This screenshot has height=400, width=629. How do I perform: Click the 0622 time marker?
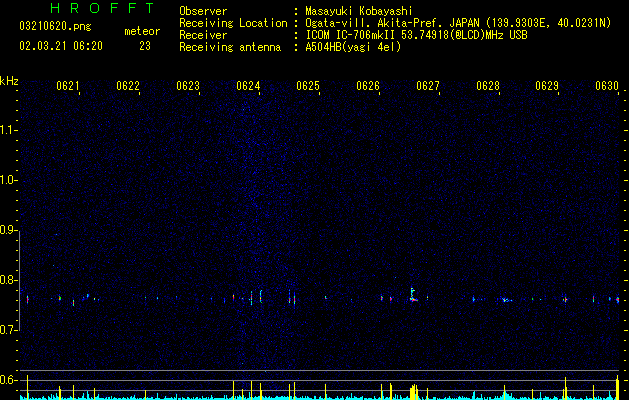click(x=128, y=86)
